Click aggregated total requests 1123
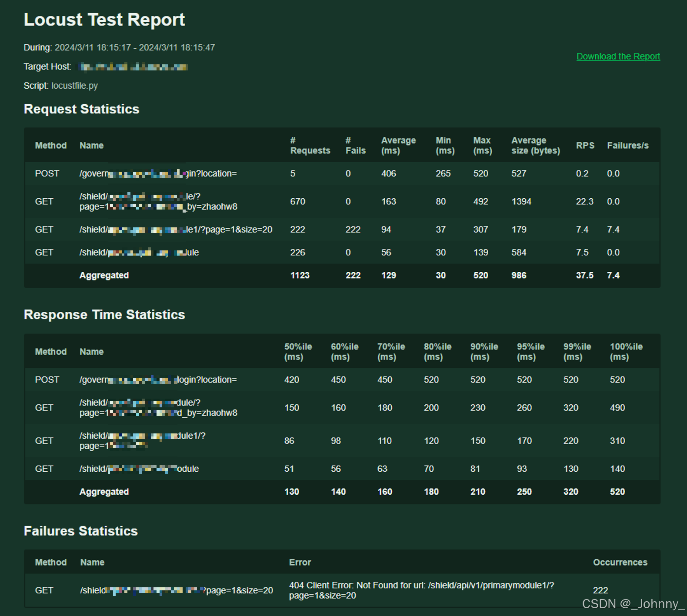The height and width of the screenshot is (616, 687). tap(300, 276)
